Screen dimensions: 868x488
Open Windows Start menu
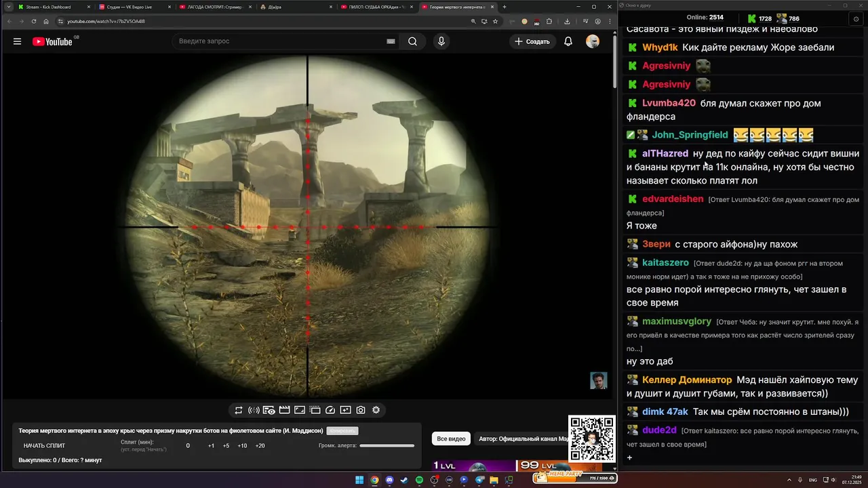click(359, 480)
